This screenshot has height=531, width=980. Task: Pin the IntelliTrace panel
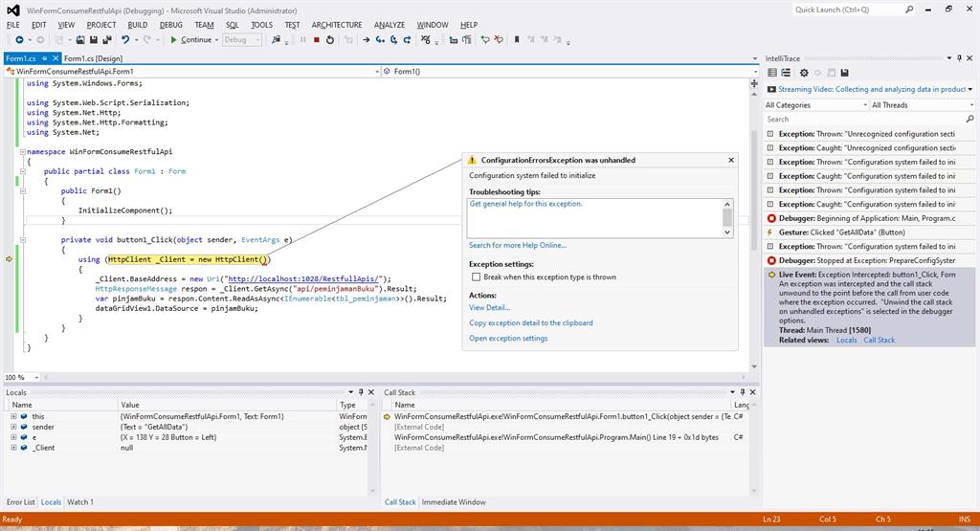click(959, 58)
